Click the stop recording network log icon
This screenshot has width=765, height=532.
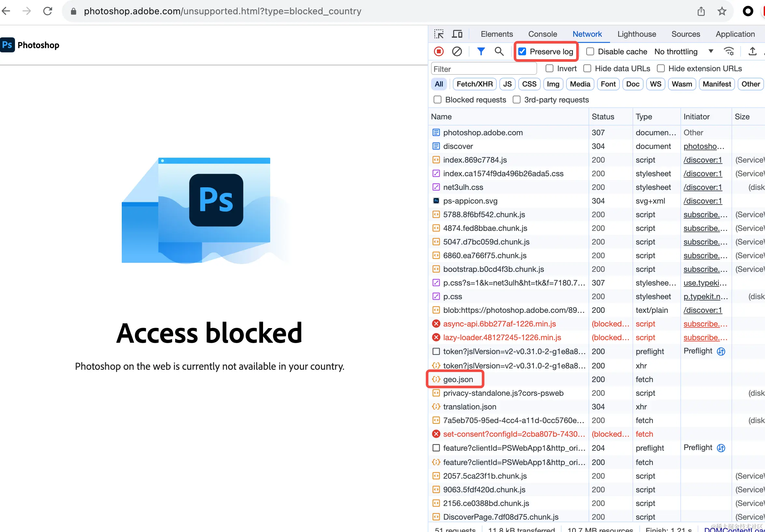(x=438, y=51)
